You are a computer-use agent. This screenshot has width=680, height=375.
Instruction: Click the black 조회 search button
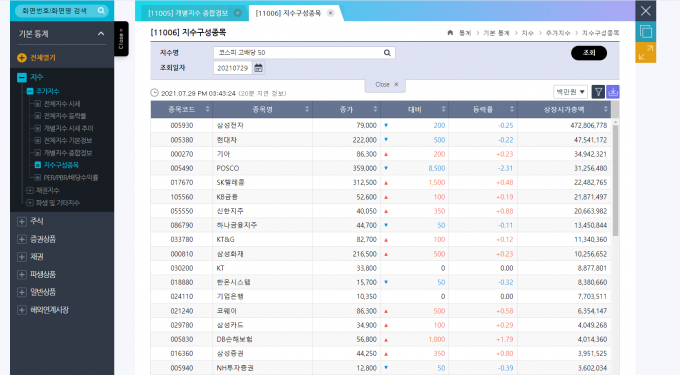(589, 53)
